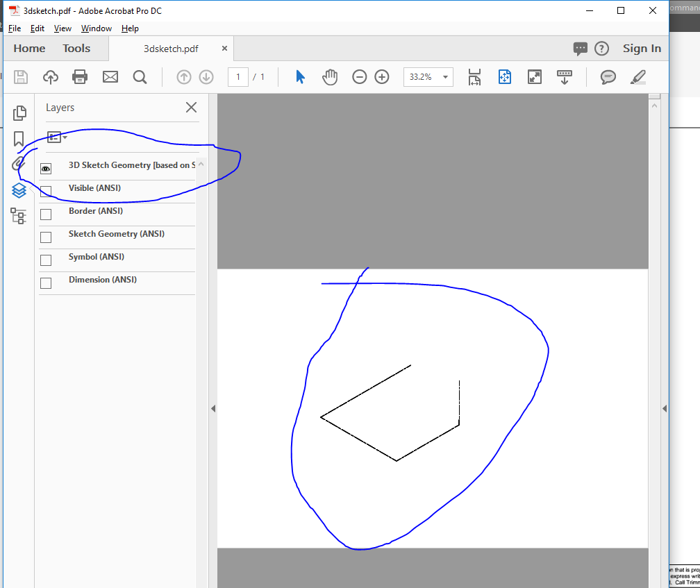Open the Layers panel icon

[x=19, y=190]
